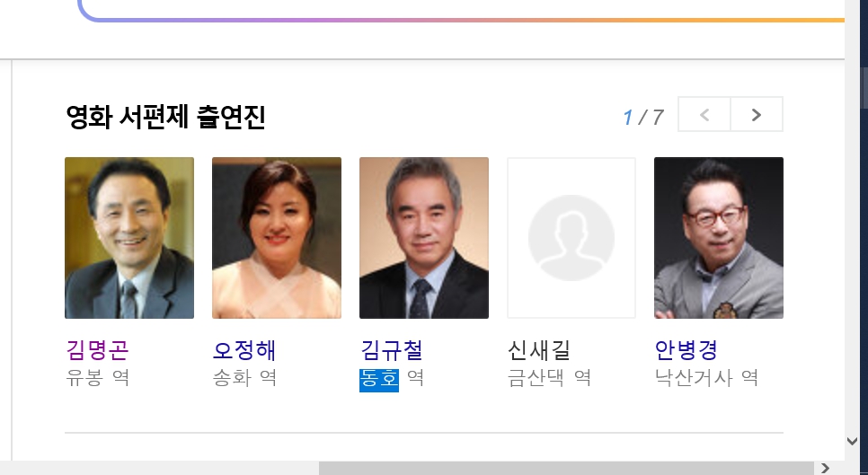
Task: Open 김규철 profile photo
Action: pyautogui.click(x=424, y=238)
